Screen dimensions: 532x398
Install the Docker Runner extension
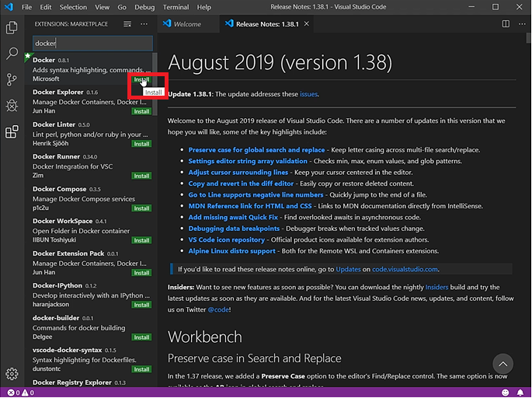[141, 176]
